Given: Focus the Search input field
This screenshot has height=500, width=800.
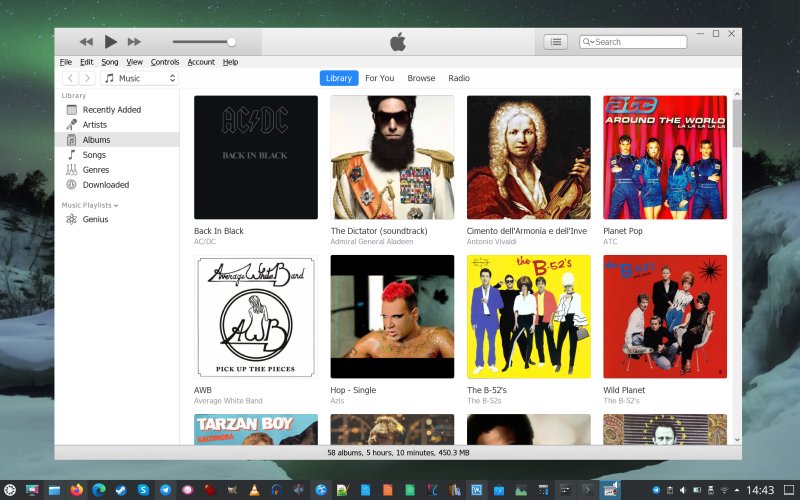Looking at the screenshot, I should coord(633,42).
